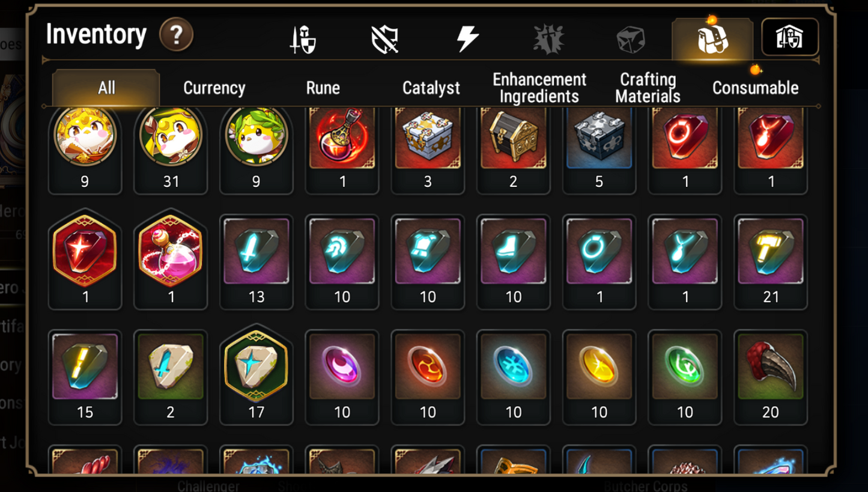Select the yellow hammer charm with 21
This screenshot has width=868, height=492.
coord(771,262)
